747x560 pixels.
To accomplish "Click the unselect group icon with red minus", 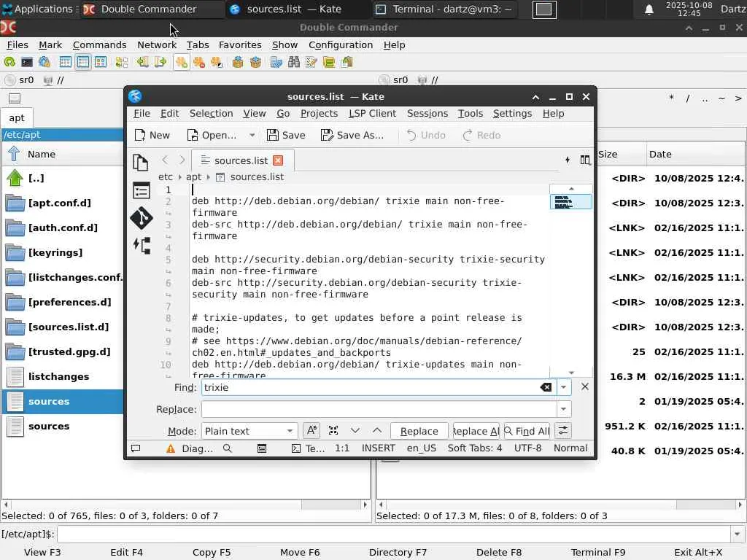I will coord(198,62).
